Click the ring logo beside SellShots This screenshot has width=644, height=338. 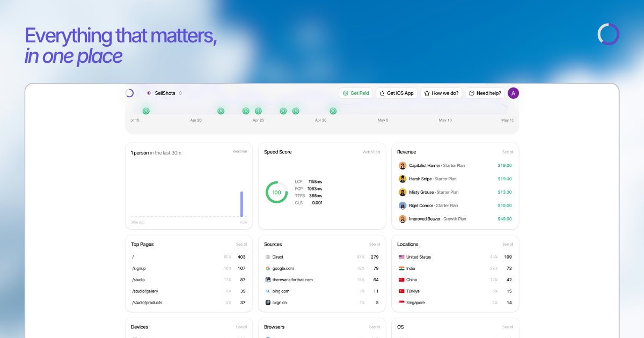[x=129, y=93]
